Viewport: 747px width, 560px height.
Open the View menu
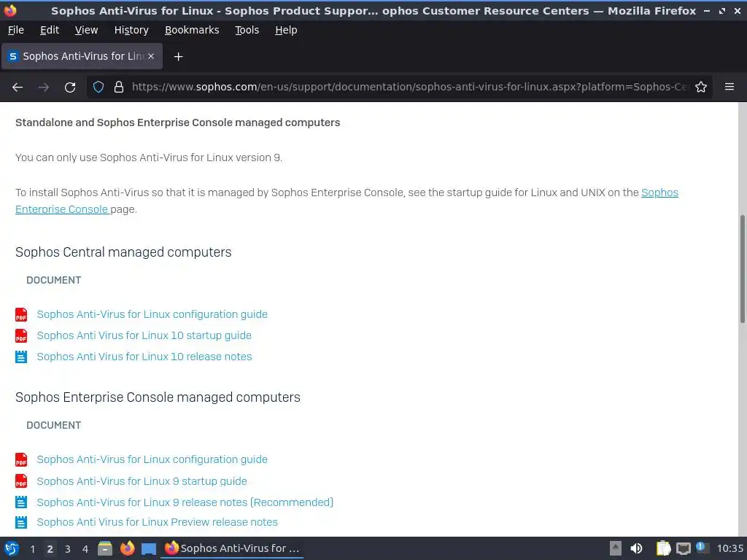[x=86, y=30]
